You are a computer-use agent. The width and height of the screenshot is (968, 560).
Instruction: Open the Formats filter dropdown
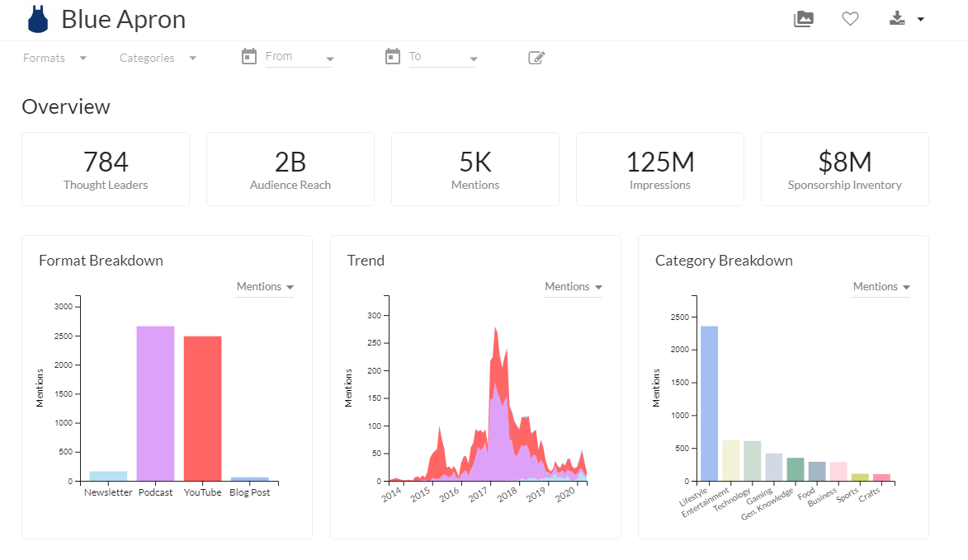(x=55, y=58)
